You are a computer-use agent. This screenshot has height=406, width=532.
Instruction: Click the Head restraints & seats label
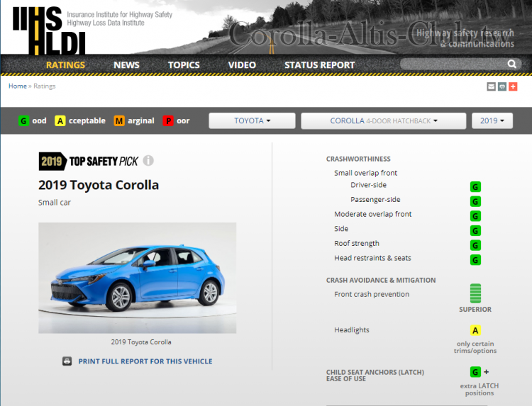click(x=372, y=258)
